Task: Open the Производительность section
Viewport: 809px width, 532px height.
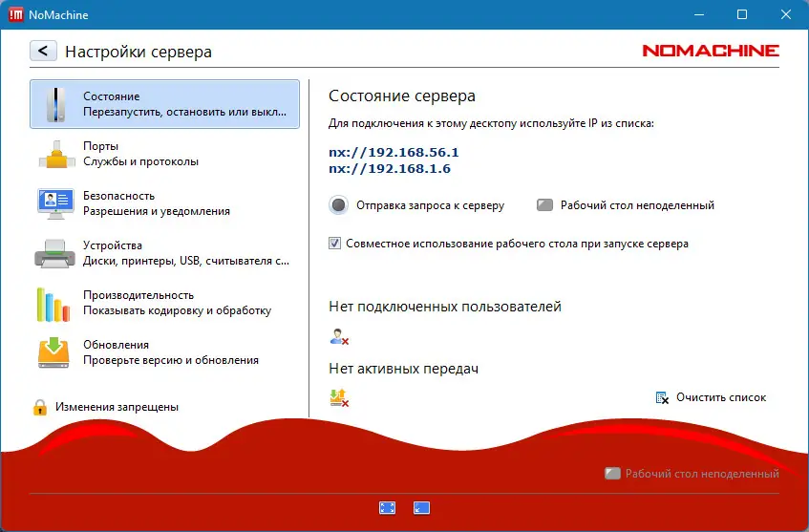Action: click(x=164, y=303)
